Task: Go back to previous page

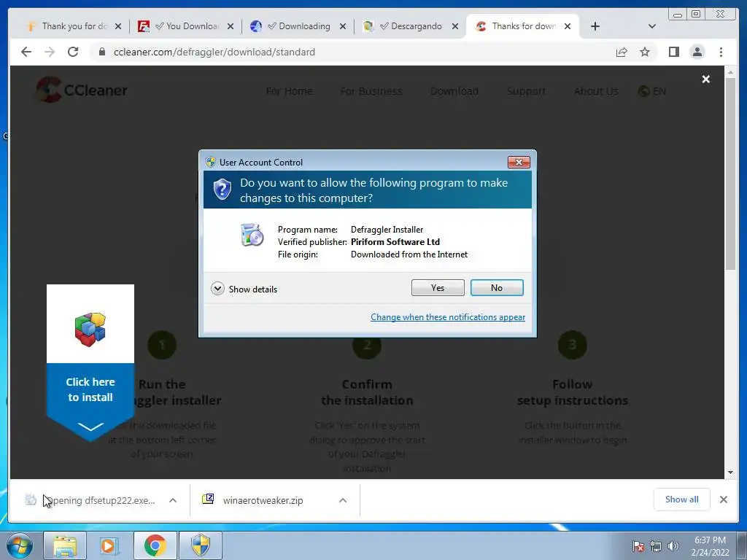Action: pos(26,52)
